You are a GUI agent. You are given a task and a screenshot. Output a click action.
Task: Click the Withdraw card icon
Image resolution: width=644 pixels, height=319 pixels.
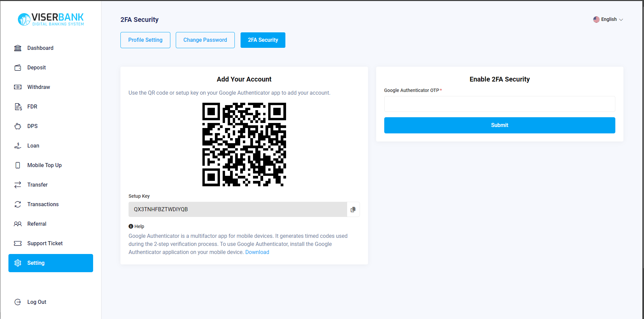click(18, 87)
